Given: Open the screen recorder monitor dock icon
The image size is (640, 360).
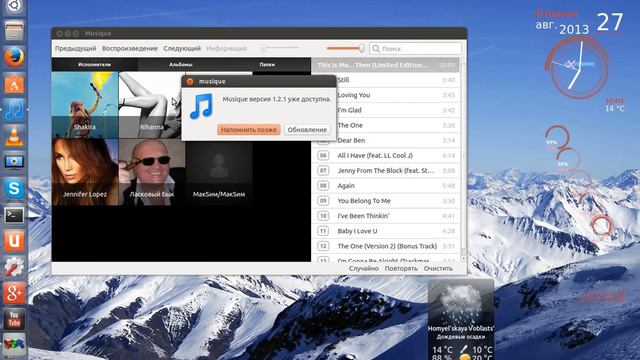Looking at the screenshot, I should (14, 162).
